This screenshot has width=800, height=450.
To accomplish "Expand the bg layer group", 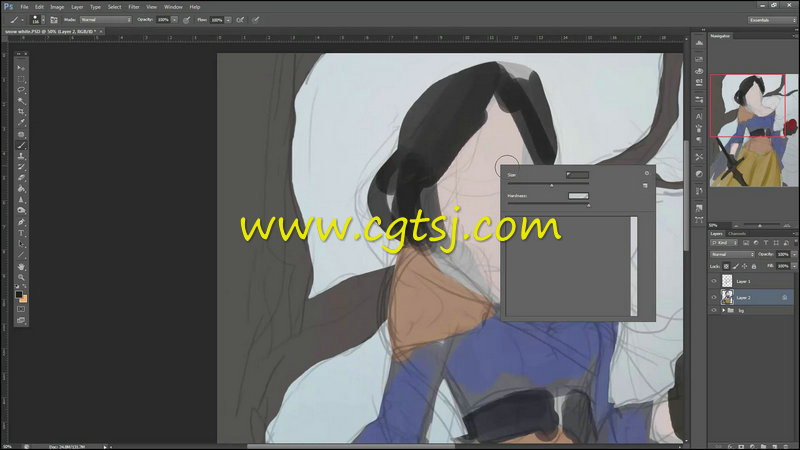I will (723, 310).
